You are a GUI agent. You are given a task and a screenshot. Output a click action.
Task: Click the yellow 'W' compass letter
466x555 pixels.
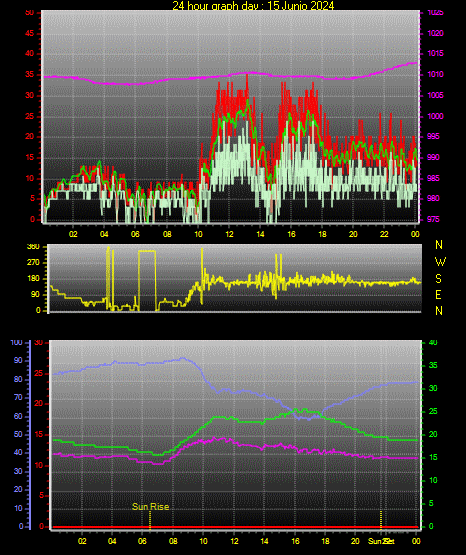[x=440, y=262]
